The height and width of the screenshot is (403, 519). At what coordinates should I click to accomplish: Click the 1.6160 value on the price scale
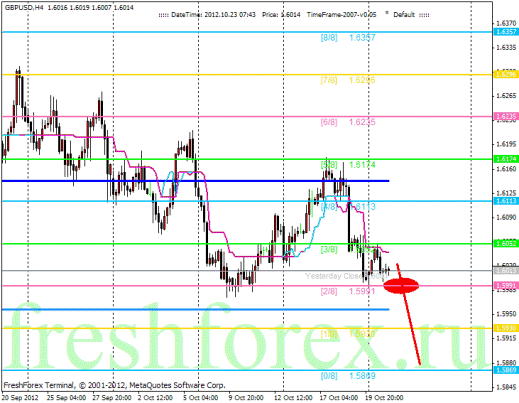coord(506,169)
